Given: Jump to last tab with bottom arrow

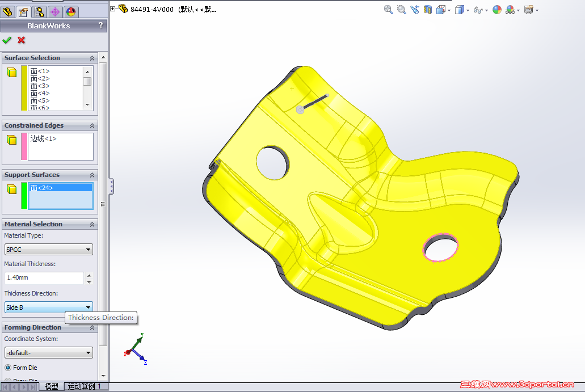Looking at the screenshot, I should click(33, 387).
